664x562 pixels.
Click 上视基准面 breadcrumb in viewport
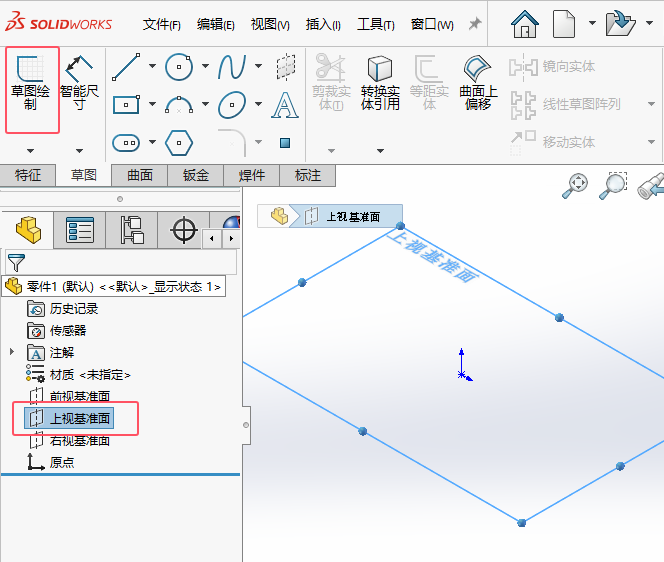[x=346, y=216]
